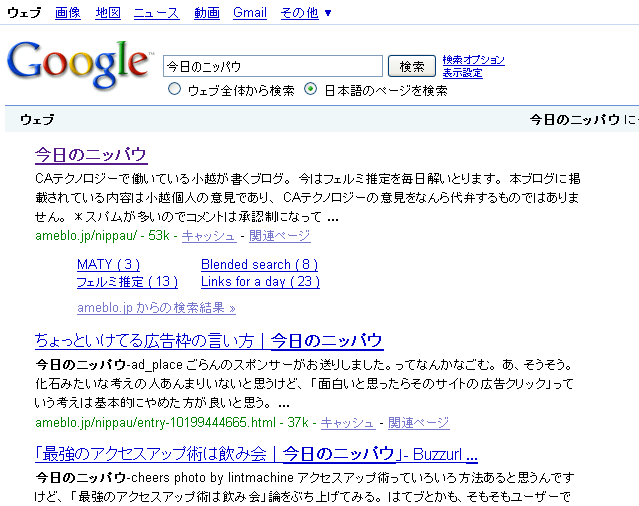
Task: Click the search query input field
Action: click(273, 66)
